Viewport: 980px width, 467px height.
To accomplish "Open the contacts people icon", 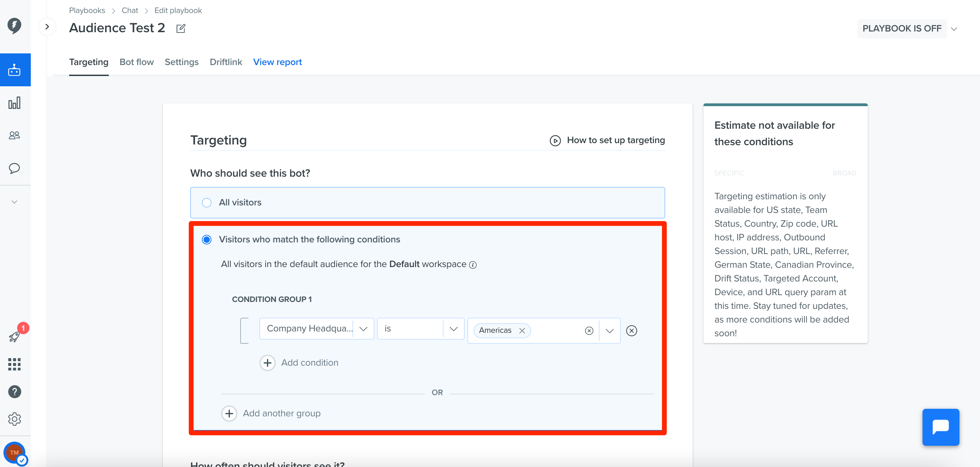I will 14,135.
